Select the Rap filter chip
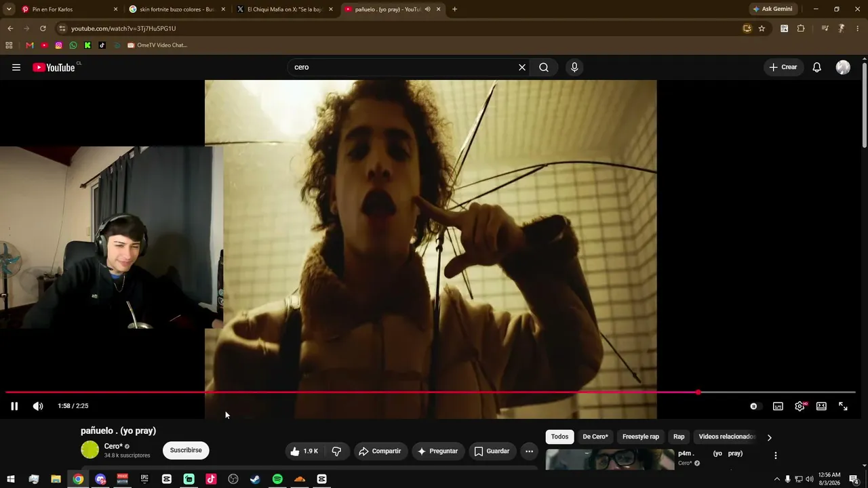Viewport: 868px width, 488px height. click(x=679, y=436)
